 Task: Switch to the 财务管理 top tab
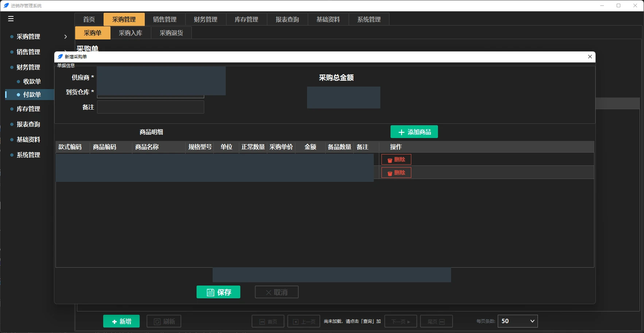point(206,19)
